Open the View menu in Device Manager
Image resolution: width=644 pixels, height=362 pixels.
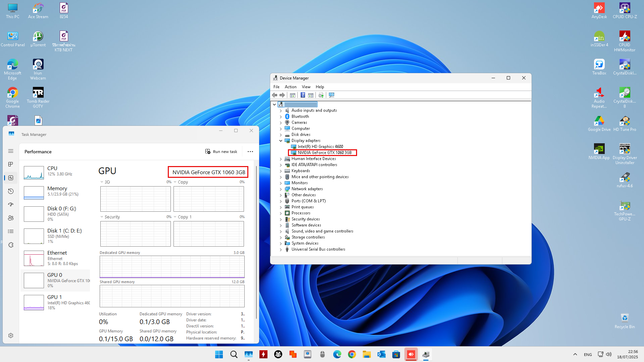pos(306,87)
